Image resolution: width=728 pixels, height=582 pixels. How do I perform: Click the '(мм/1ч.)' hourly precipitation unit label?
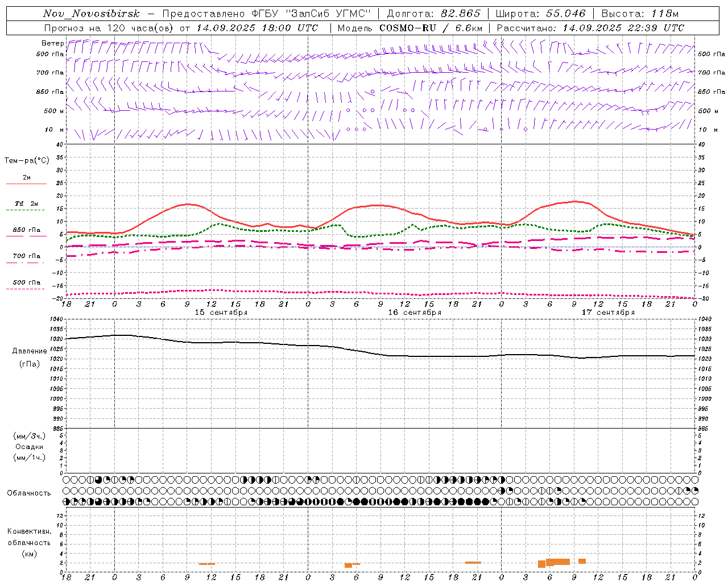tap(30, 458)
